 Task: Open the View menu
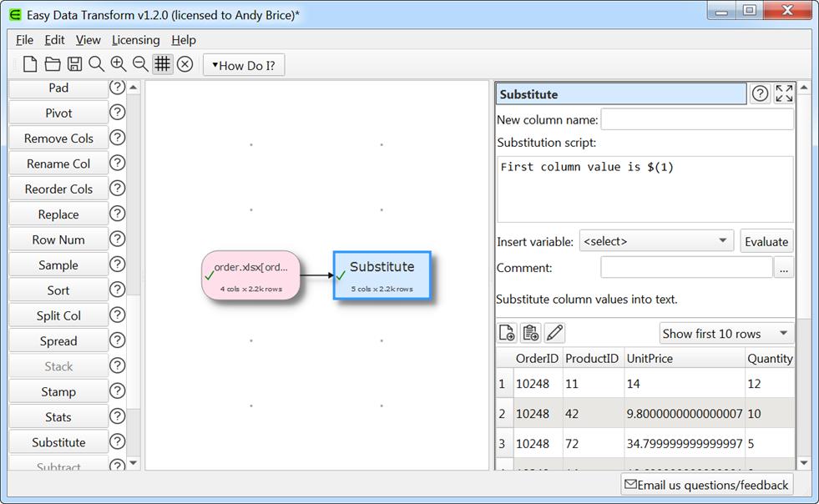coord(88,39)
